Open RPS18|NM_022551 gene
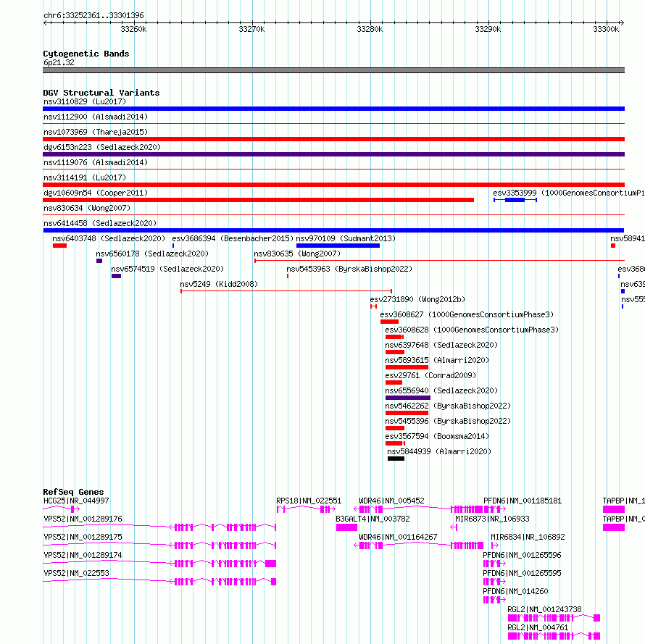This screenshot has width=645, height=644. pyautogui.click(x=306, y=509)
